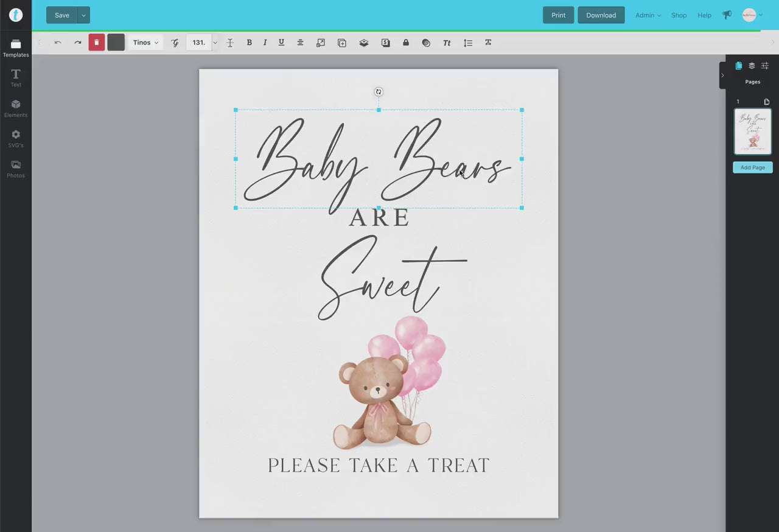The width and height of the screenshot is (779, 532).
Task: Adjust line spacing with line-height icon
Action: [468, 43]
